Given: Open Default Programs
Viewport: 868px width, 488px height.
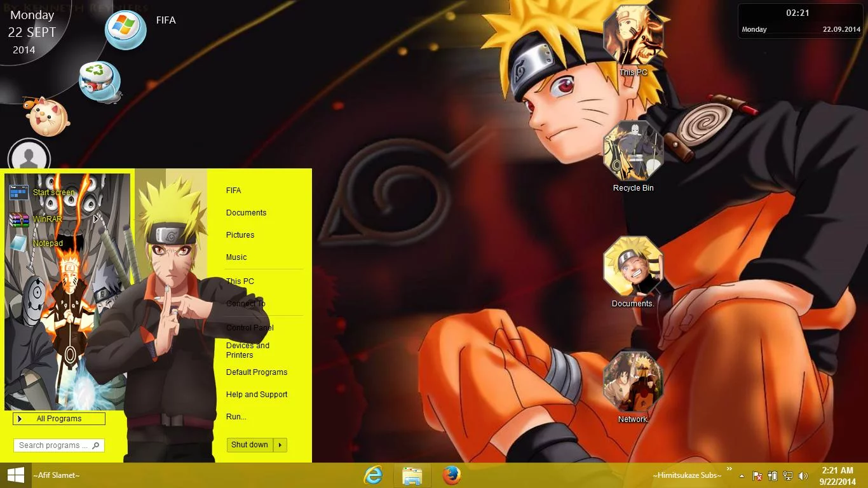Looking at the screenshot, I should pos(257,372).
